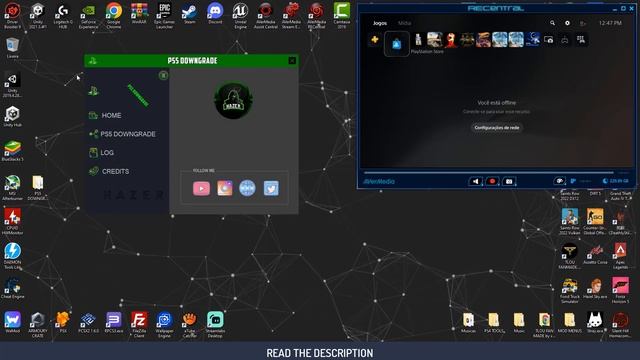This screenshot has width=640, height=360.
Task: Open Epic Games Launcher shortcut
Action: pyautogui.click(x=164, y=16)
